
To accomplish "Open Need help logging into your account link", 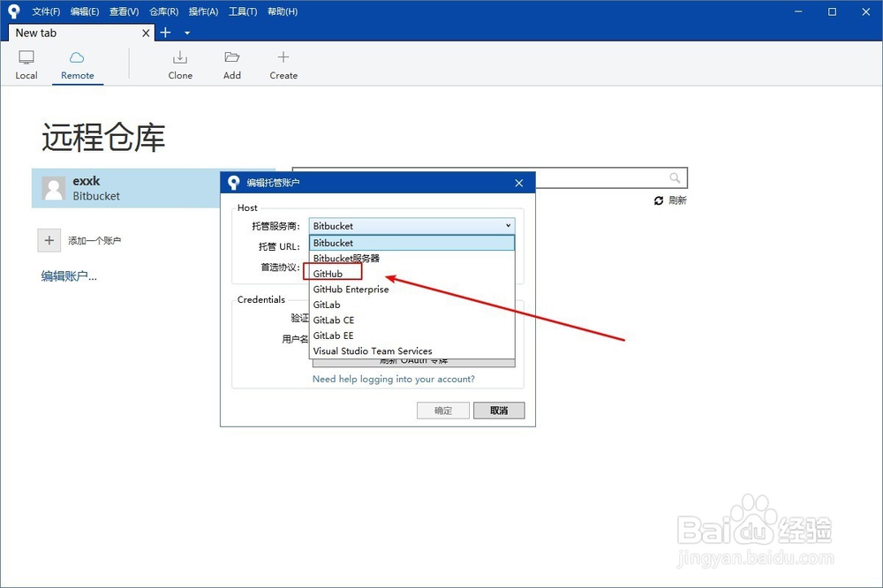I will [x=394, y=379].
